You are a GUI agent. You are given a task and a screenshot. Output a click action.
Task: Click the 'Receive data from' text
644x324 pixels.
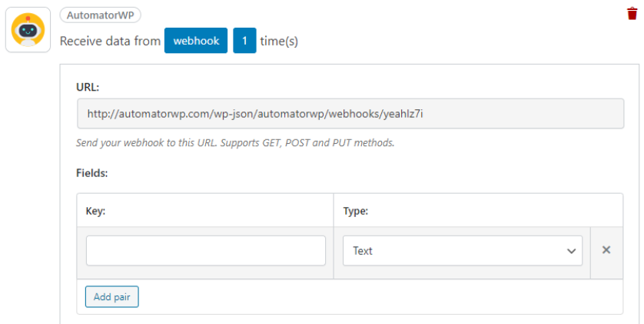click(110, 41)
